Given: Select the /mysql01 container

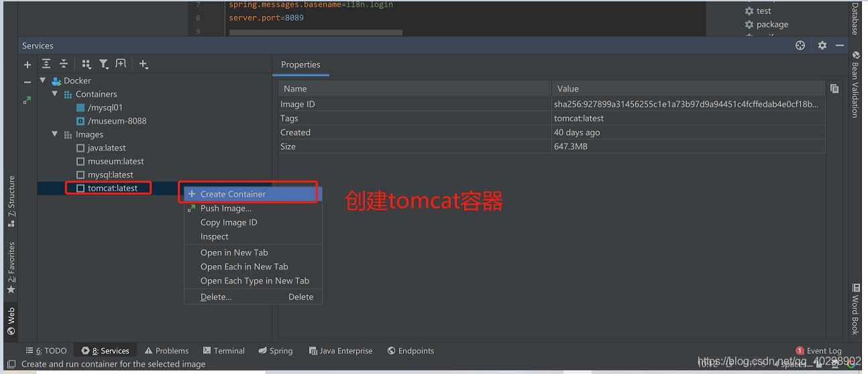Looking at the screenshot, I should click(x=105, y=107).
